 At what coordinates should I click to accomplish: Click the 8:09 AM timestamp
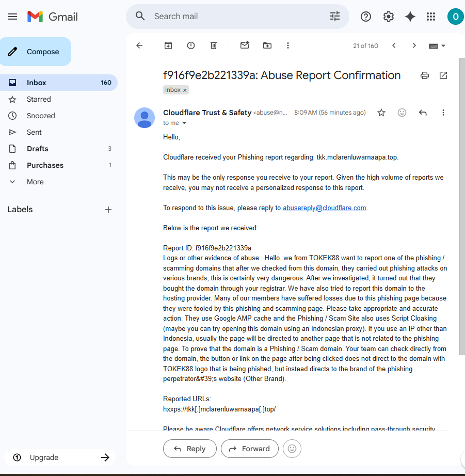[x=330, y=113]
